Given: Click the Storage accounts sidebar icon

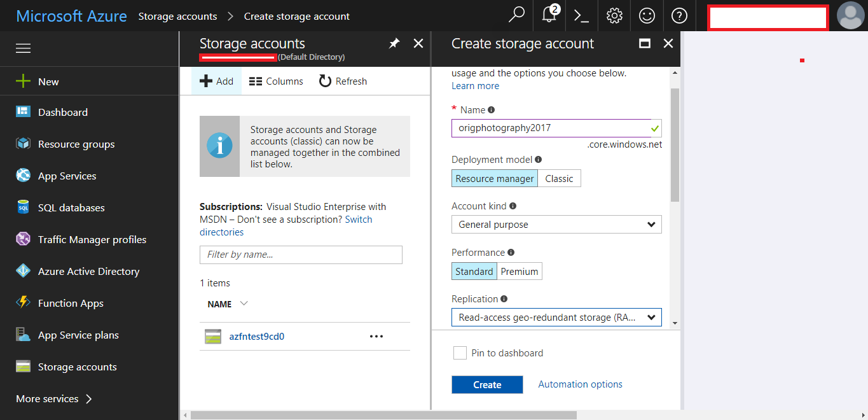Looking at the screenshot, I should (23, 367).
